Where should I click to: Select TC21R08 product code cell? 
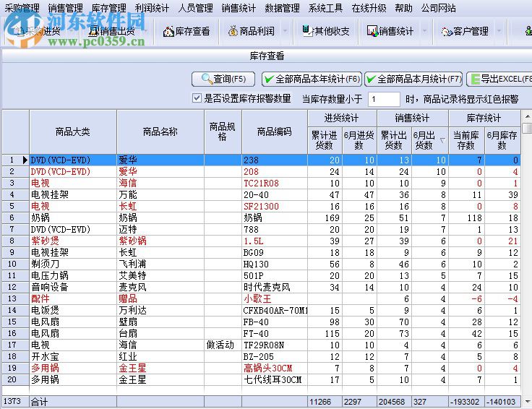[x=275, y=183]
